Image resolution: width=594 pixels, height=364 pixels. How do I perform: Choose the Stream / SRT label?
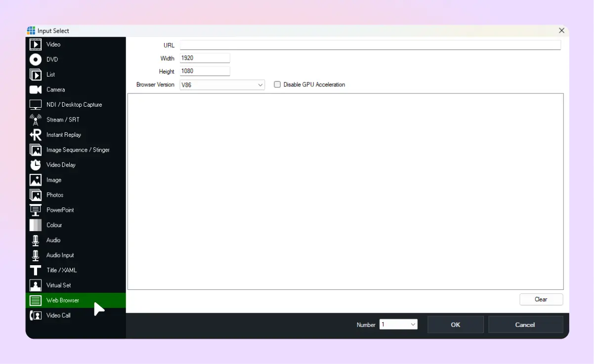click(x=63, y=120)
